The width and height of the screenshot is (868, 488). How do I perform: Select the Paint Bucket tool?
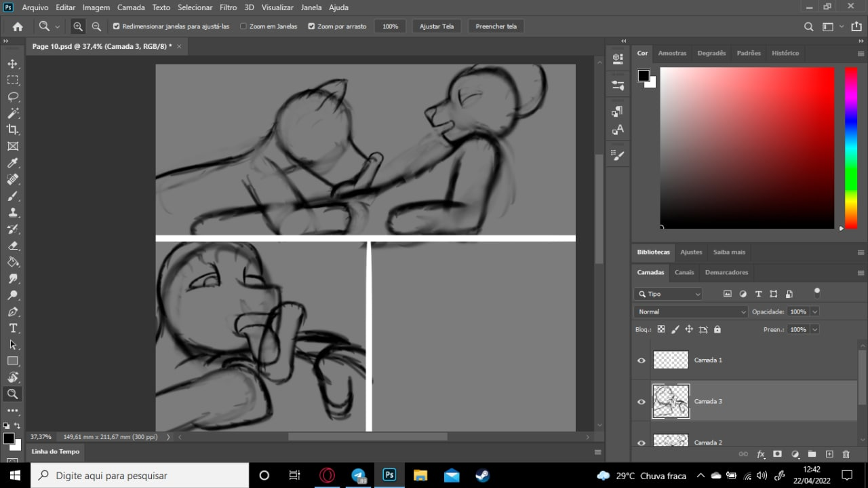[x=12, y=262]
